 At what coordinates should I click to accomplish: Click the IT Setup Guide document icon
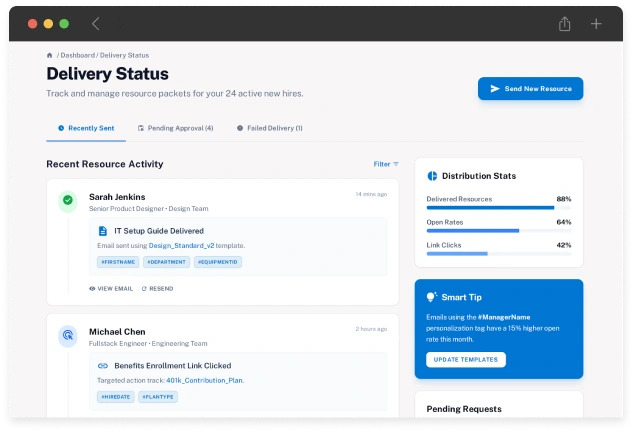(102, 231)
